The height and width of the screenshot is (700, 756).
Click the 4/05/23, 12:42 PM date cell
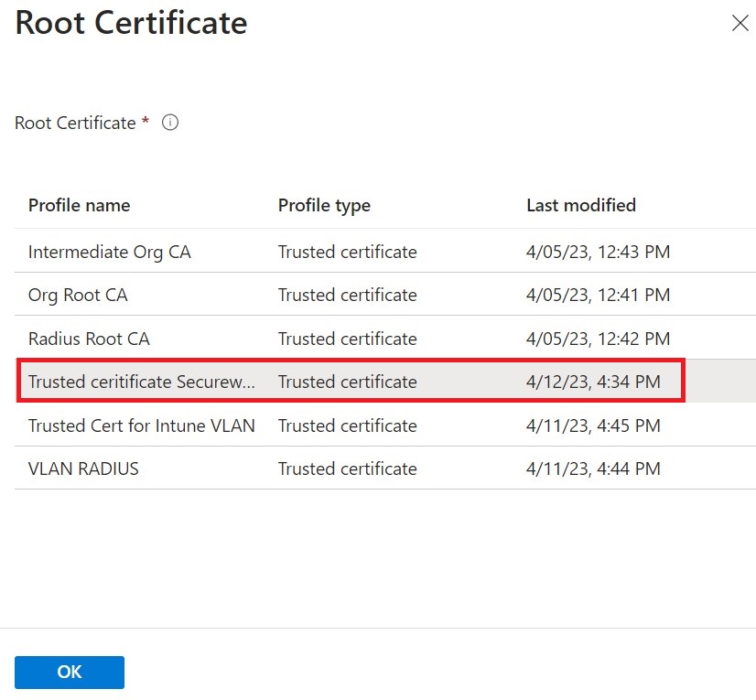click(598, 339)
